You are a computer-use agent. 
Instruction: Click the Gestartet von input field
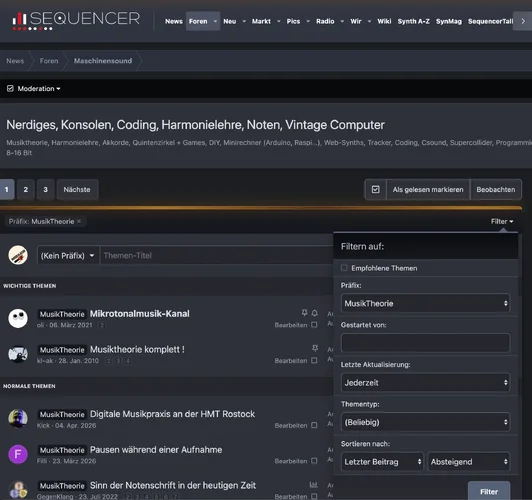425,343
